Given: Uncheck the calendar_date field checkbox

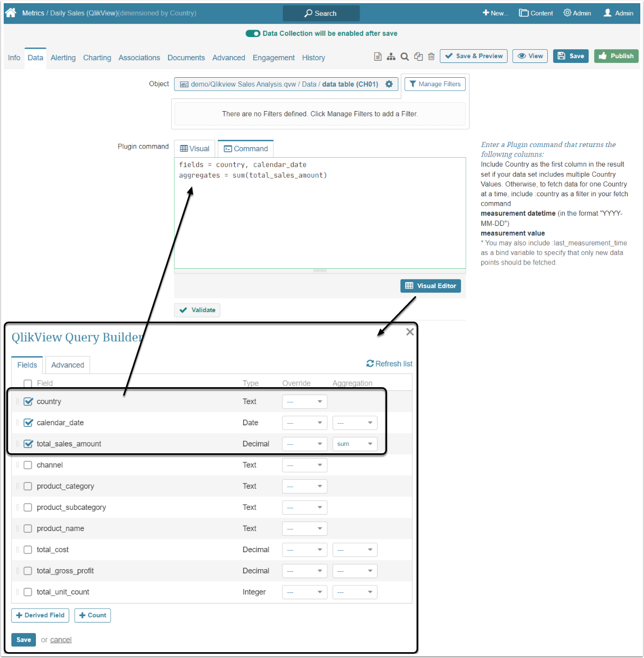Looking at the screenshot, I should pyautogui.click(x=28, y=423).
